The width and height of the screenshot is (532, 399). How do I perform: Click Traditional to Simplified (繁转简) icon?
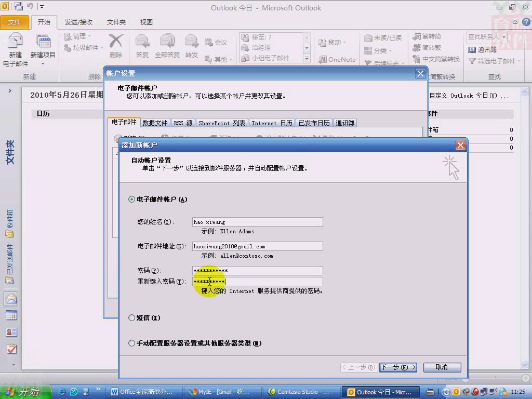coord(427,36)
